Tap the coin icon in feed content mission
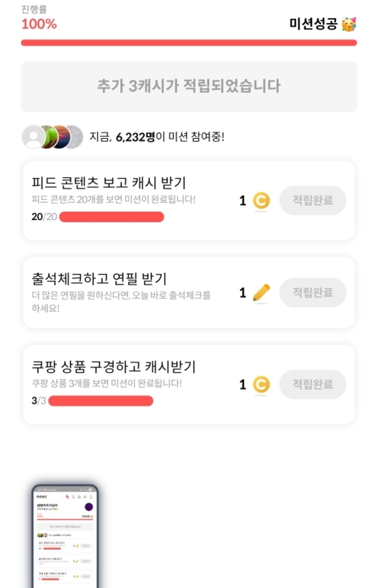This screenshot has height=588, width=378. click(x=261, y=201)
